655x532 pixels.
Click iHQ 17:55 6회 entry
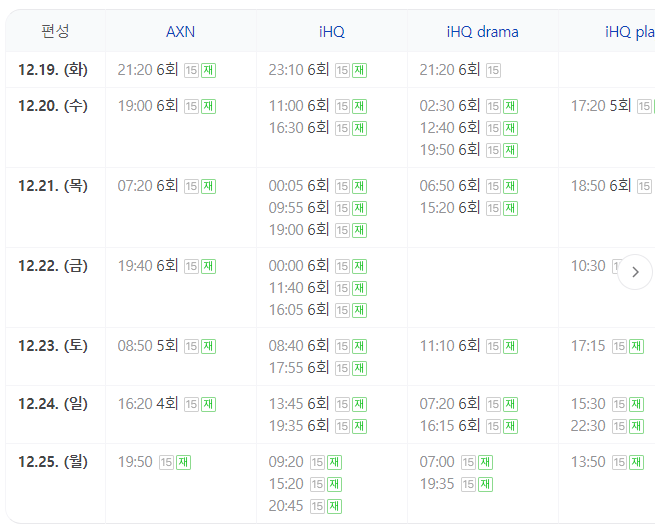pos(318,368)
